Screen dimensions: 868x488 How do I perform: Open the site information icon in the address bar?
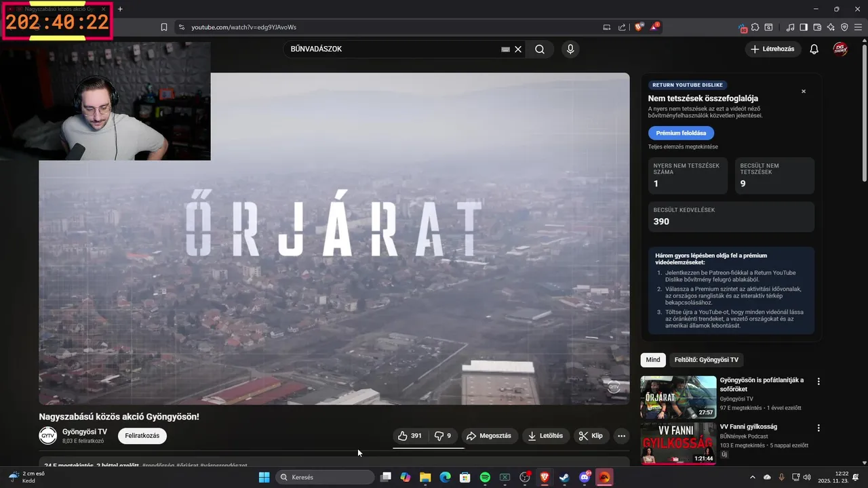pos(181,27)
